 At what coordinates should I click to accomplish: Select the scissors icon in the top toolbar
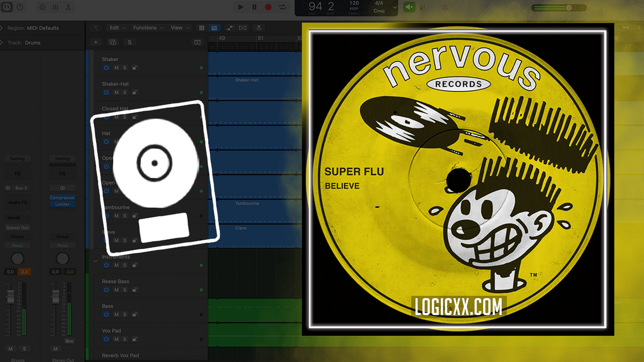[68, 7]
